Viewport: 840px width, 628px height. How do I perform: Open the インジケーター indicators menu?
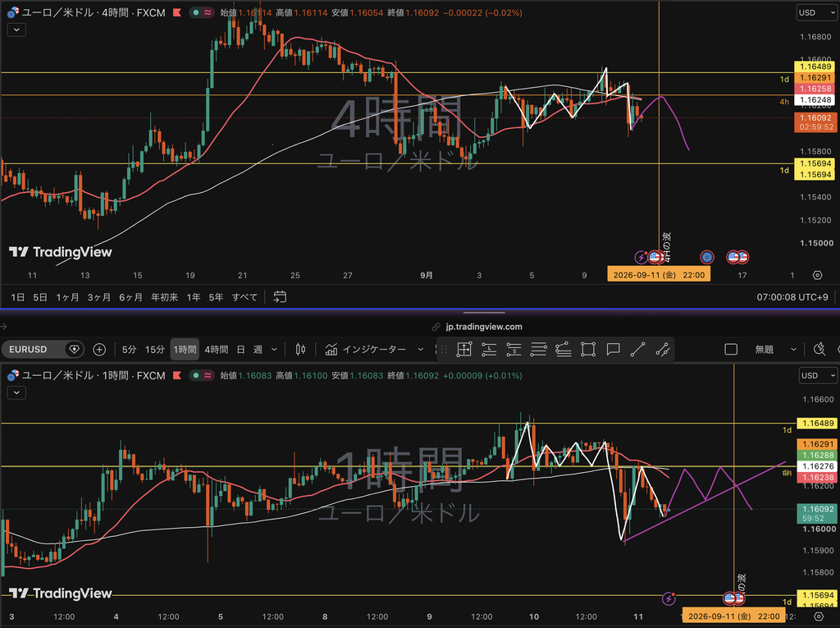tap(374, 350)
